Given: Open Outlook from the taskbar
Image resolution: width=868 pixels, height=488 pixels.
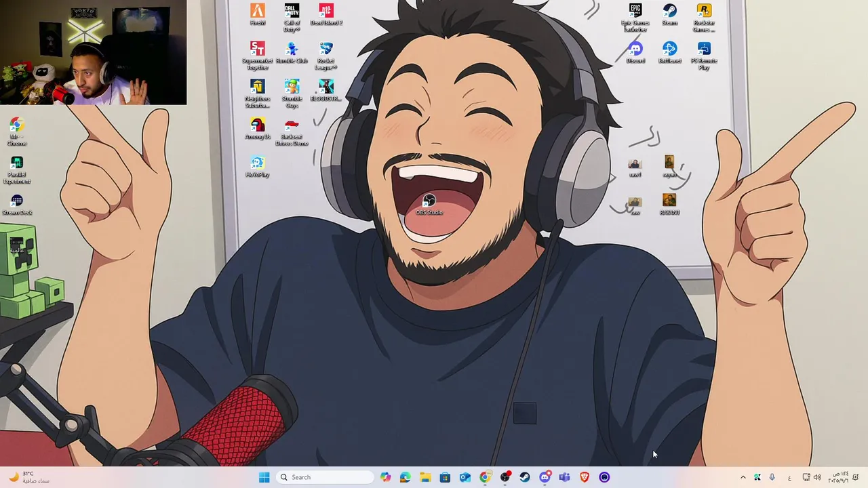Looking at the screenshot, I should point(465,477).
